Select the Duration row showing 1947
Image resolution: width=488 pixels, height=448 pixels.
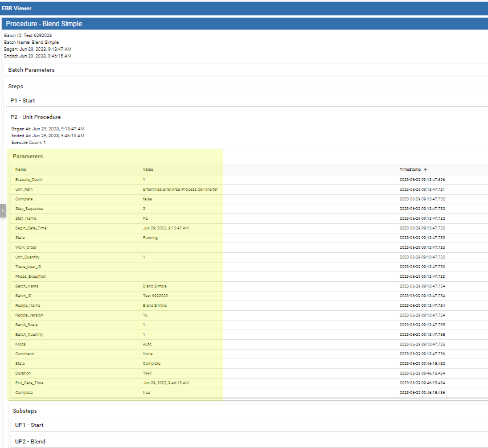pos(23,373)
